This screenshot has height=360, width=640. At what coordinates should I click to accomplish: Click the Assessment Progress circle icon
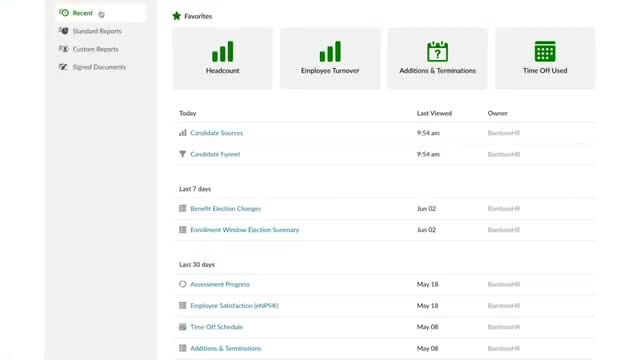pos(182,284)
